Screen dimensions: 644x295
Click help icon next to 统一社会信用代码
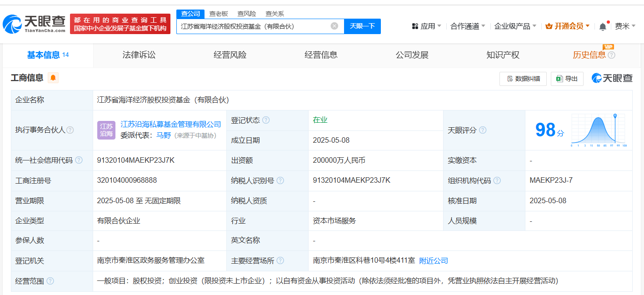tap(79, 160)
